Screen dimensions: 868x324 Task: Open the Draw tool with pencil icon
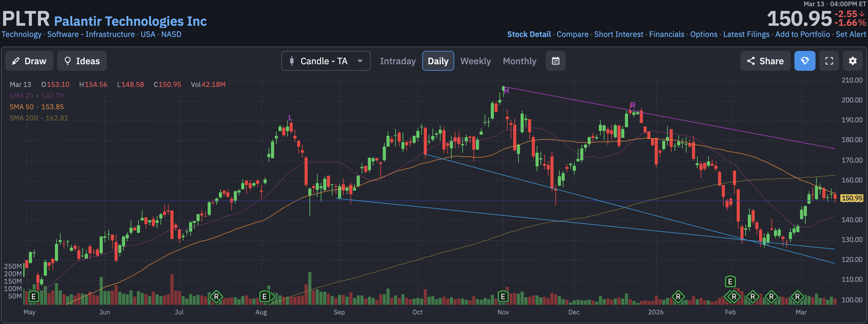(29, 61)
